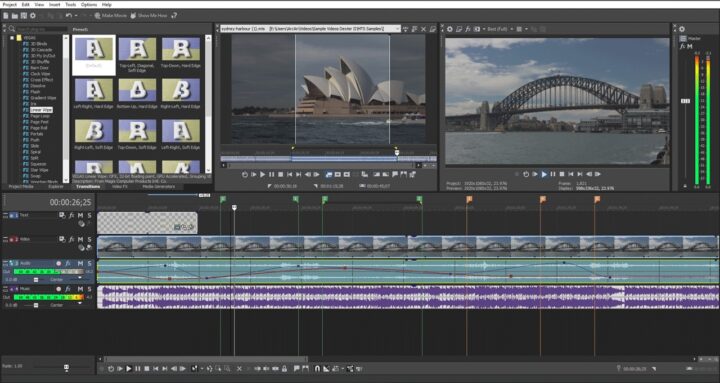Click the Make Movie button
The image size is (720, 383).
(x=111, y=16)
